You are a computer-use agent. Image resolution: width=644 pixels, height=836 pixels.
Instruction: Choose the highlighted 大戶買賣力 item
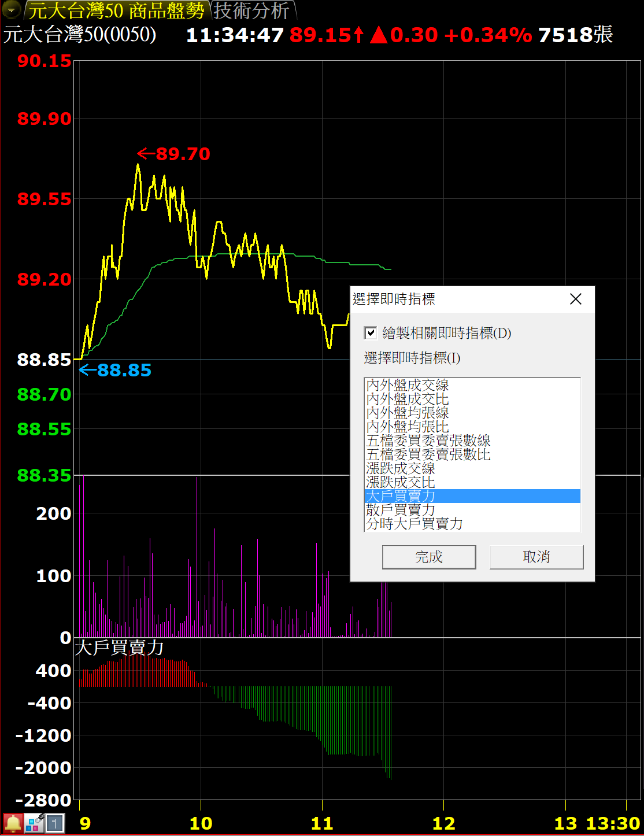click(401, 496)
